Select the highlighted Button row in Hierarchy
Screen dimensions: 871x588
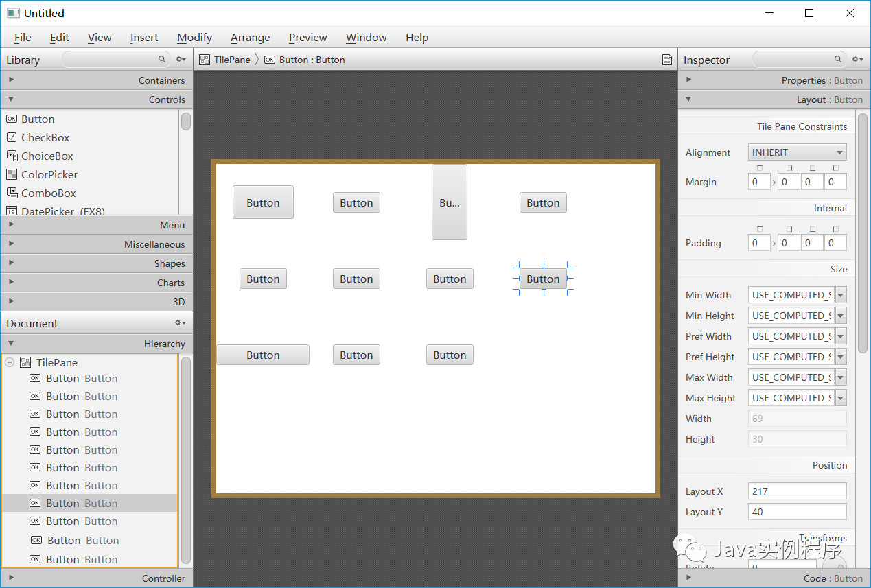[89, 503]
